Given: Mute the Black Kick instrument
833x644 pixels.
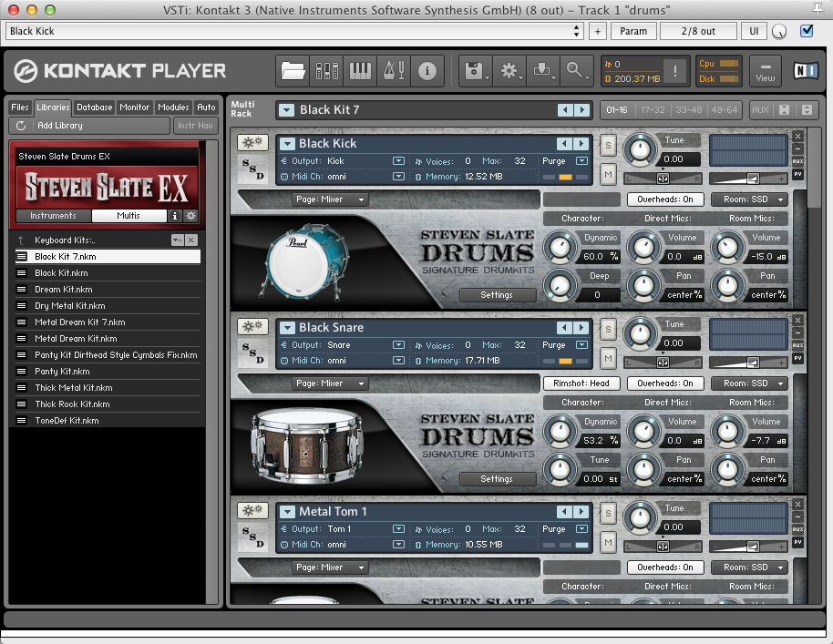Looking at the screenshot, I should (608, 174).
